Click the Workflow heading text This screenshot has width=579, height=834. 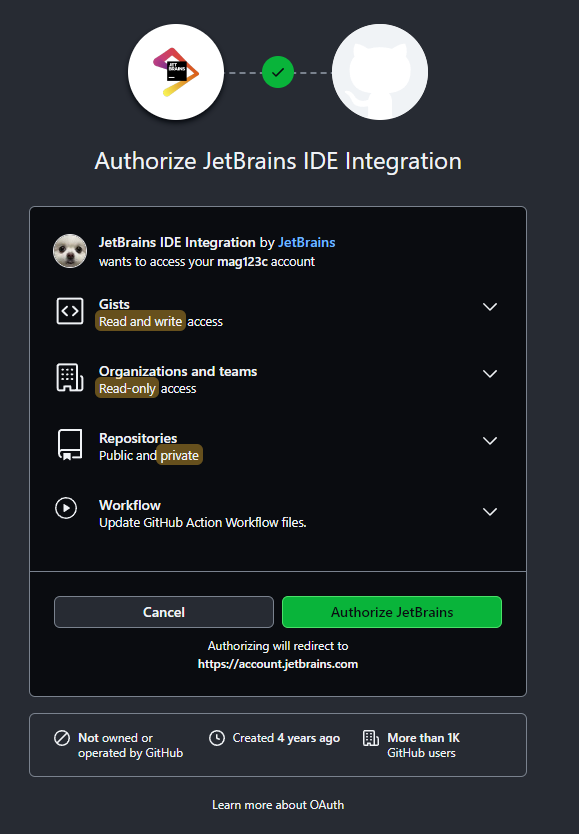pyautogui.click(x=130, y=505)
